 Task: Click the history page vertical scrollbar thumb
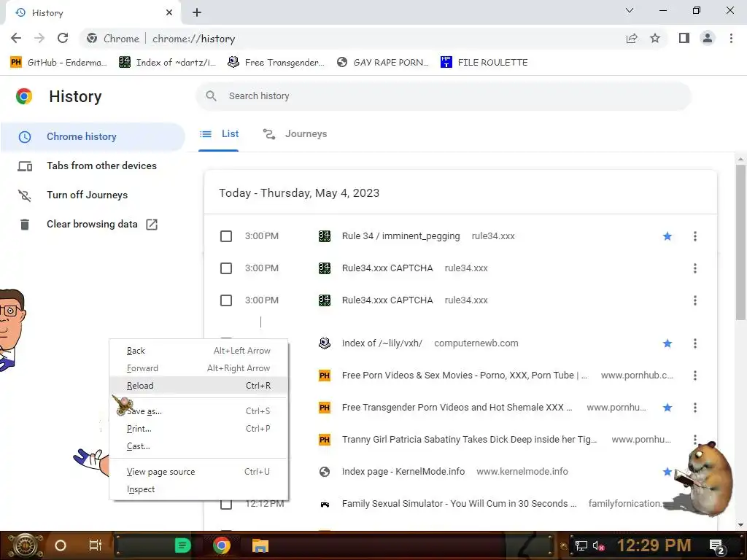point(740,243)
